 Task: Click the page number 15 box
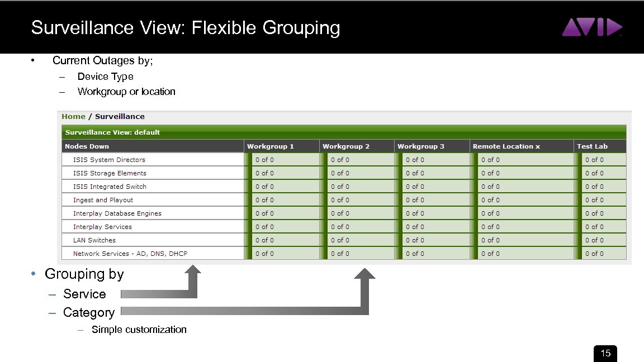[x=605, y=353]
